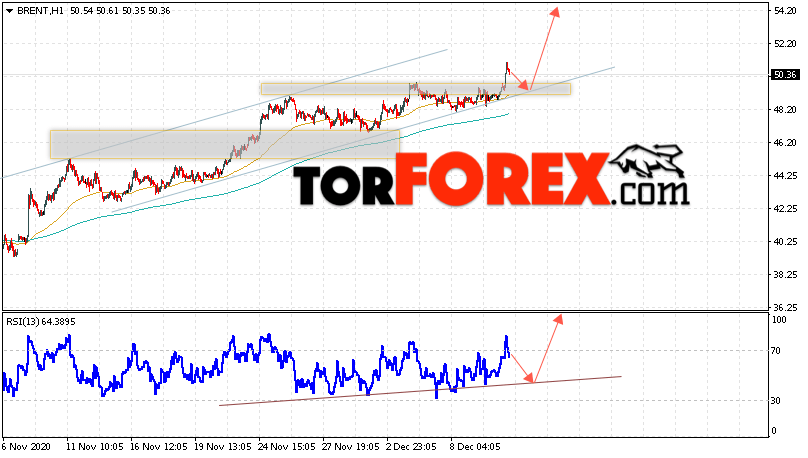The width and height of the screenshot is (808, 458).
Task: Click the 42.25 price axis label
Action: 785,209
